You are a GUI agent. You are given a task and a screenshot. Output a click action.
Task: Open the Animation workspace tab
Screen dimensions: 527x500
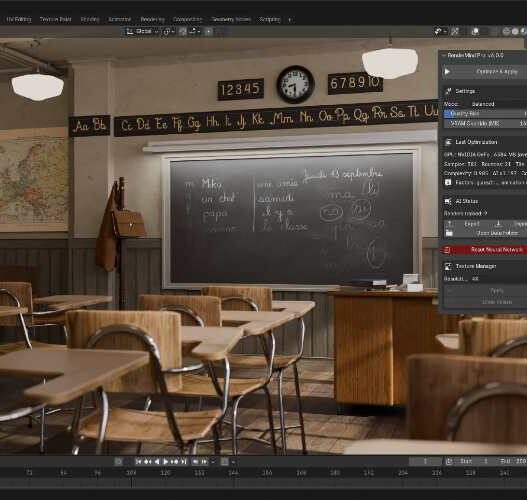tap(120, 19)
